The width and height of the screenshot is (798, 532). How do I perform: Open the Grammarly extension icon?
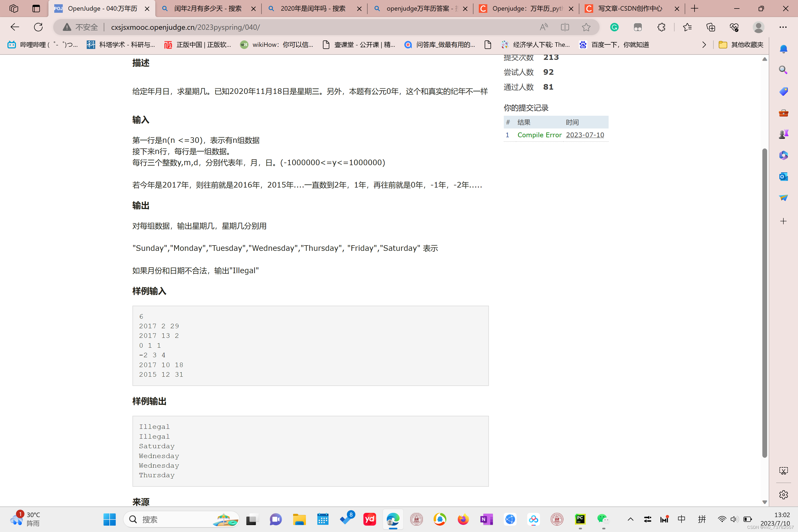pos(614,27)
